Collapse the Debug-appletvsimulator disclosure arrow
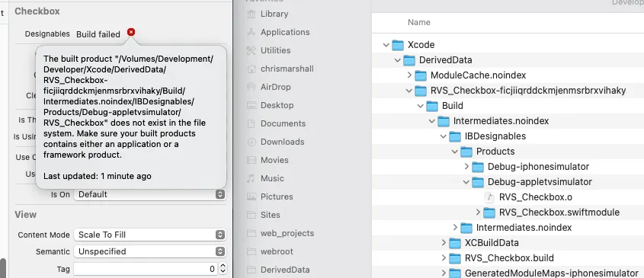 pos(466,181)
